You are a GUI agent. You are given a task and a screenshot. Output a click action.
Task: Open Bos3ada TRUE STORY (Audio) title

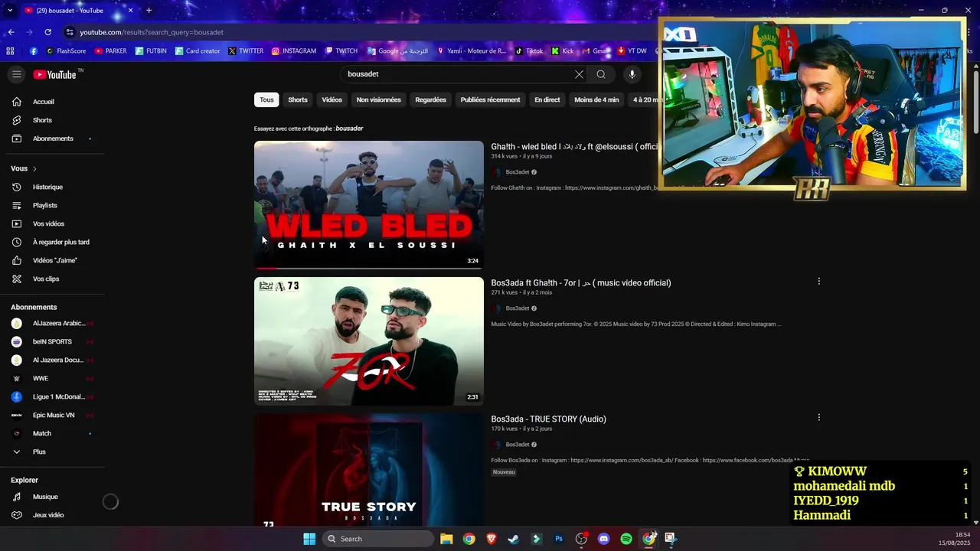[548, 419]
